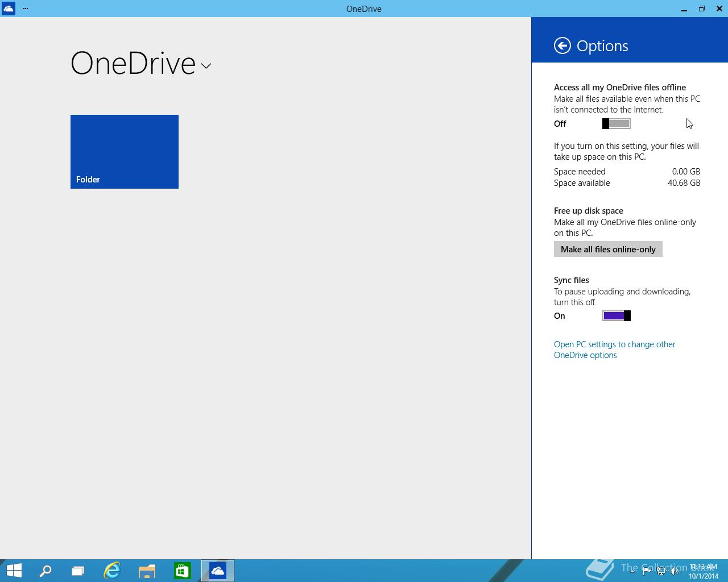This screenshot has width=728, height=582.
Task: Minimize the OneDrive window
Action: 684,9
